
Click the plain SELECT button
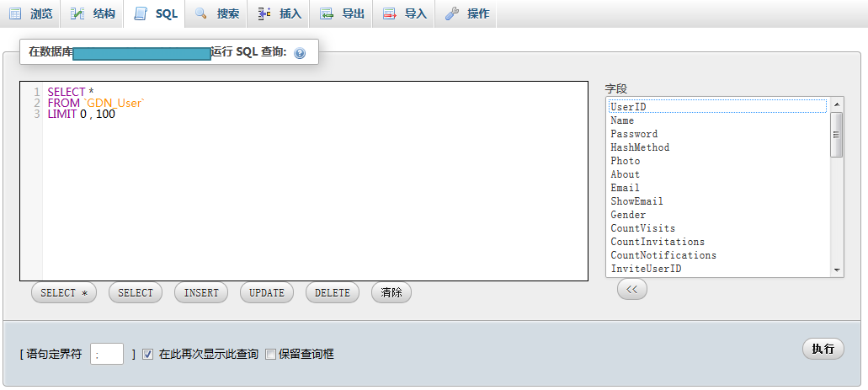coord(135,292)
